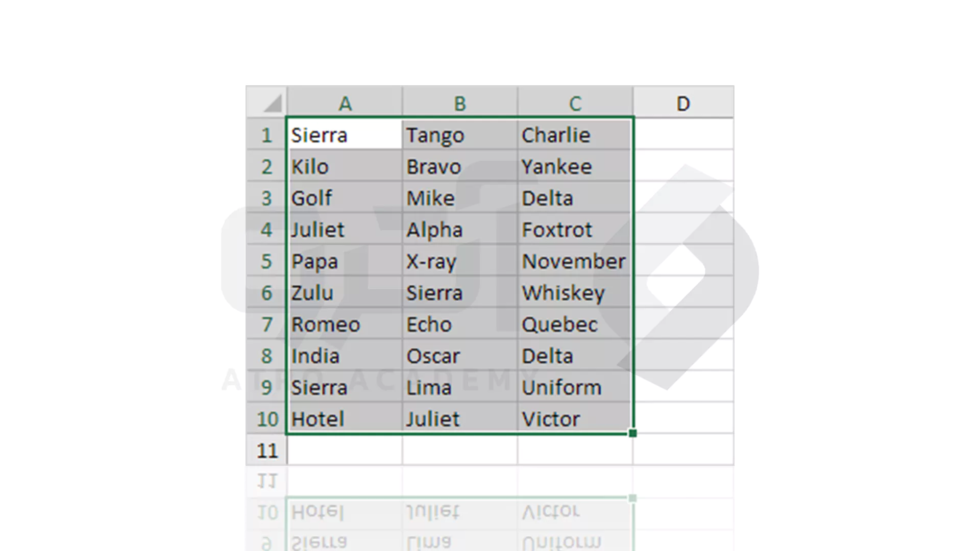980x551 pixels.
Task: Select row 11 header
Action: 266,450
